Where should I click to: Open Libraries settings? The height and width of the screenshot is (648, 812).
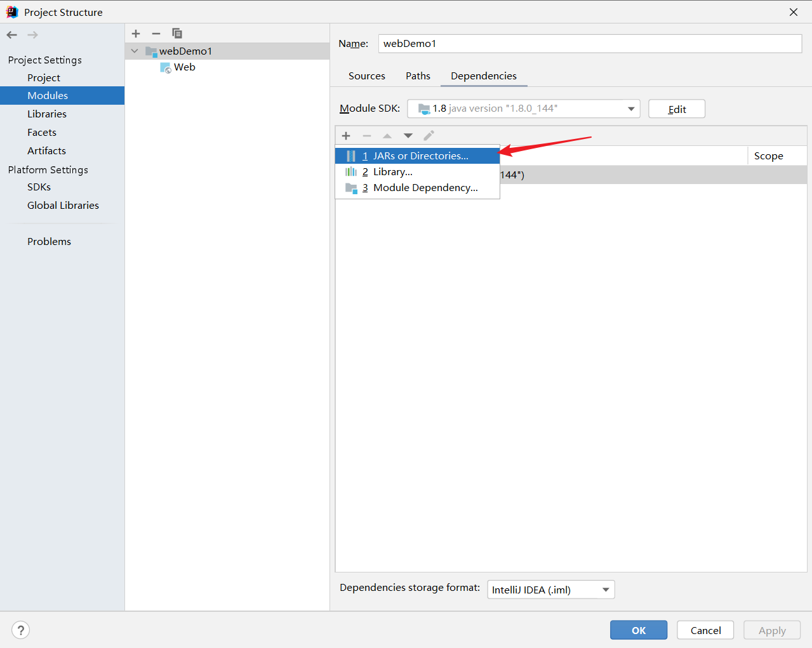(x=47, y=114)
